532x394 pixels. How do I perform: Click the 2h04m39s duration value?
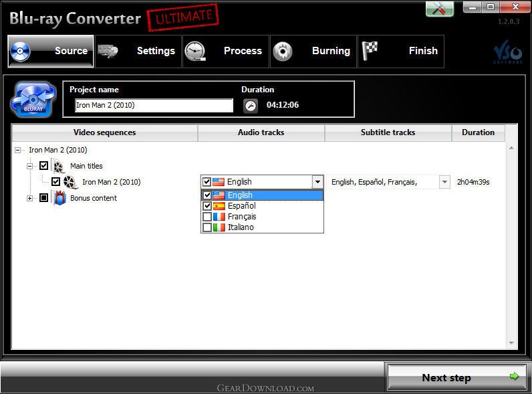coord(473,182)
